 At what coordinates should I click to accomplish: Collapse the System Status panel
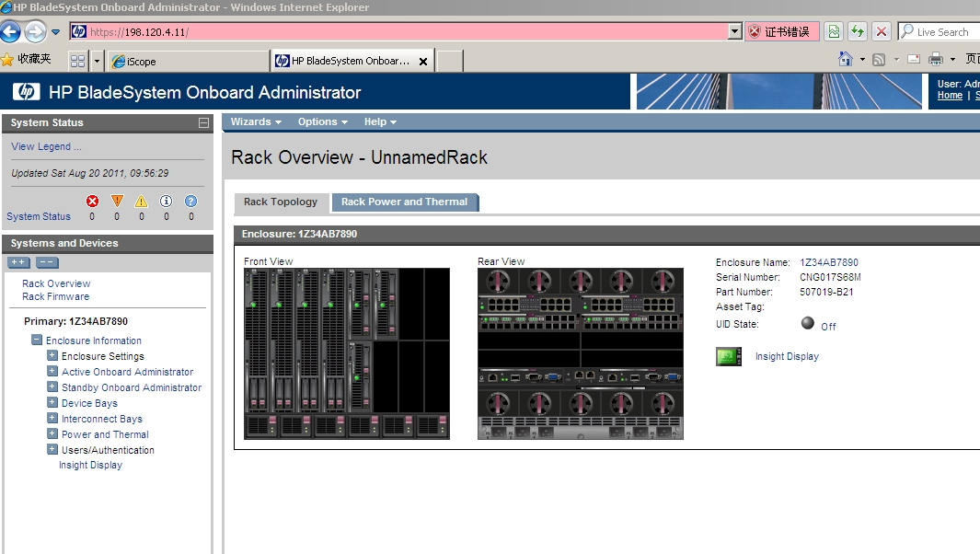203,123
